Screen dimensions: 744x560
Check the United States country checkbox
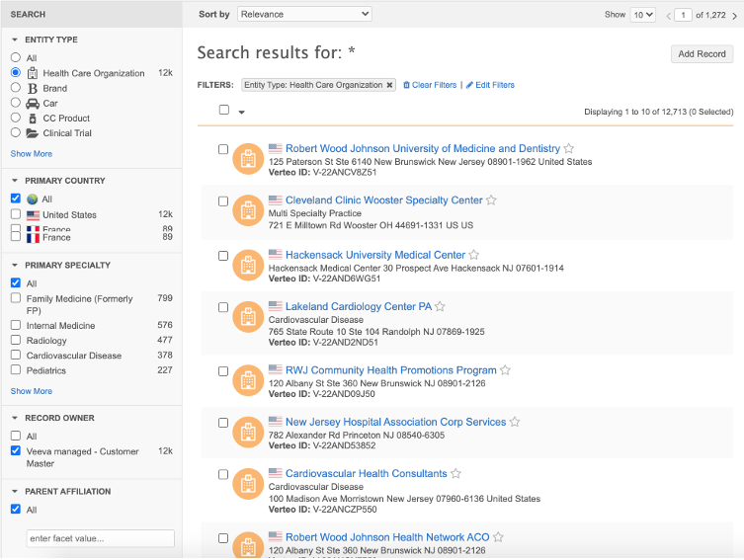click(x=16, y=214)
